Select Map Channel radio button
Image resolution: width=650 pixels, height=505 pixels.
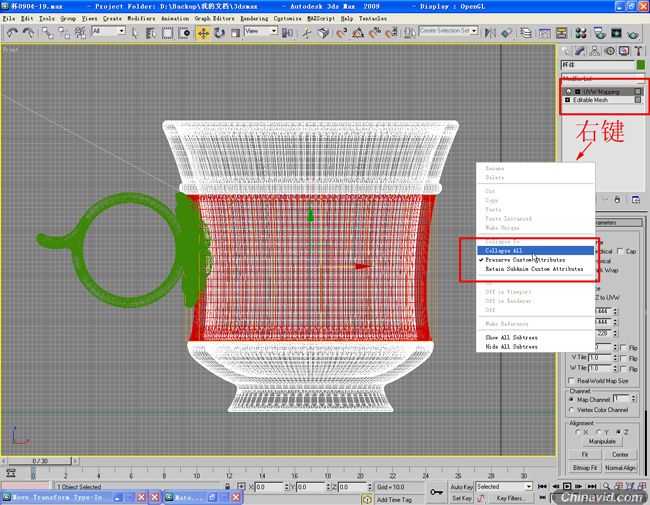point(572,399)
